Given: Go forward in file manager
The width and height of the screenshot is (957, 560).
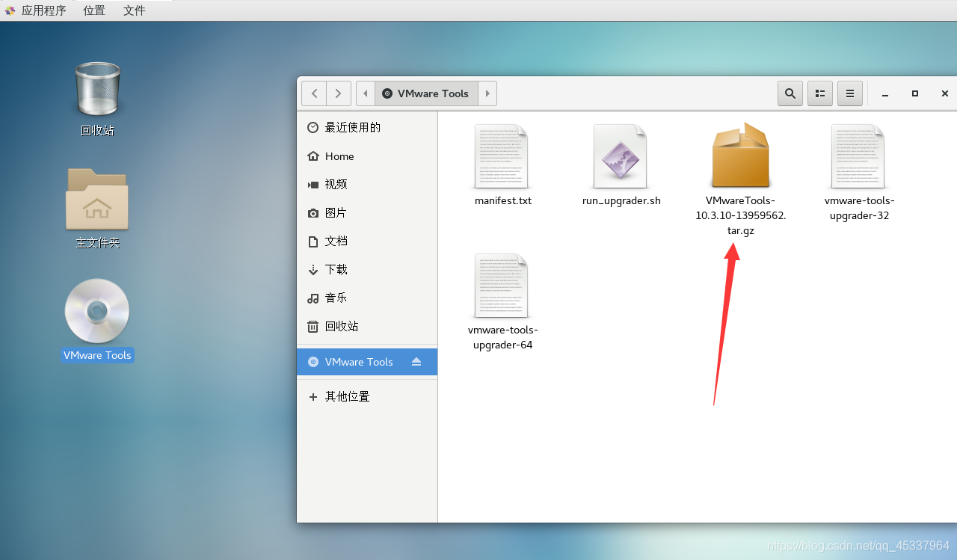Looking at the screenshot, I should (339, 93).
